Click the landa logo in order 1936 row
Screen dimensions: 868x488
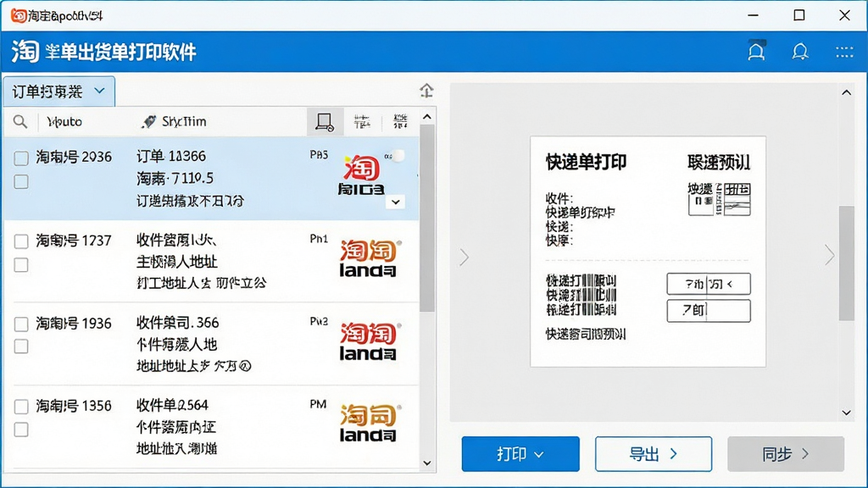click(x=368, y=341)
